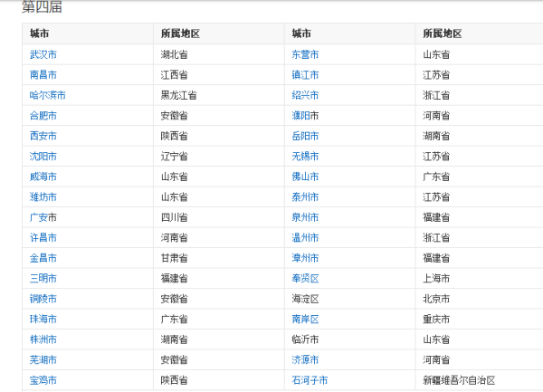Click the 泉州市 link
Screen dimensions: 543x392
point(305,217)
